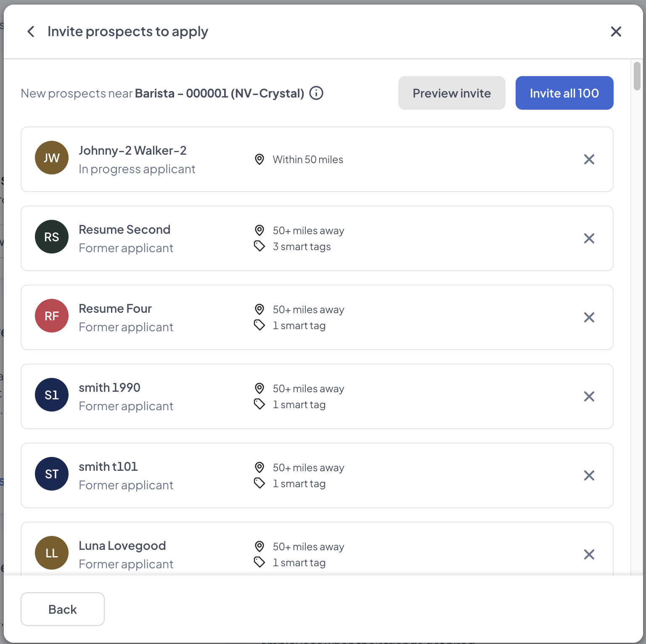Dismiss the smith t101 prospect

point(589,475)
